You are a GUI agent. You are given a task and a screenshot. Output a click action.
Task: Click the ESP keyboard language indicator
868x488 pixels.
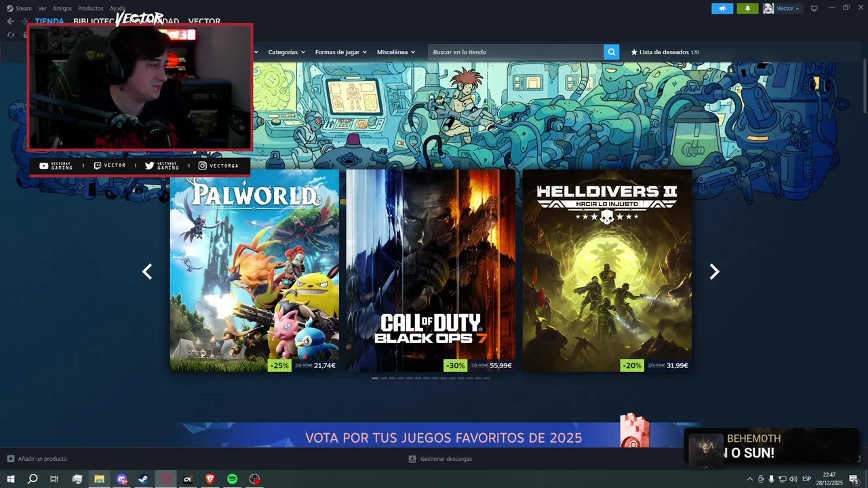point(806,479)
